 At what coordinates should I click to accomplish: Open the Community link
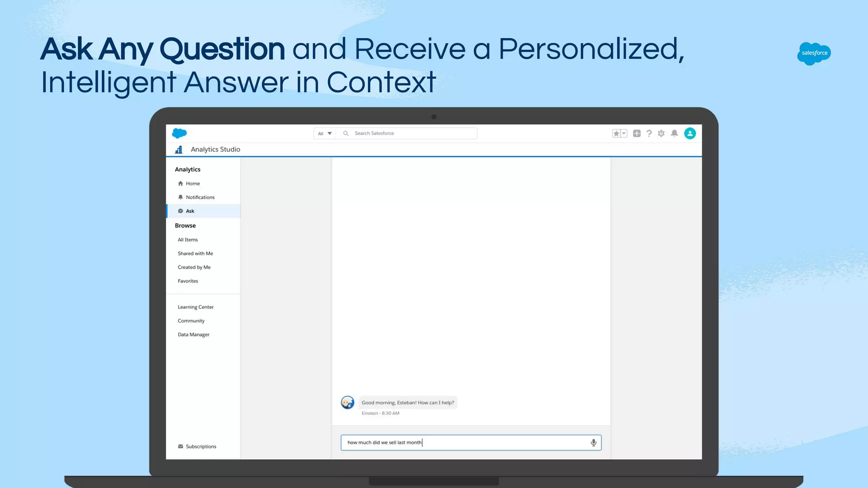191,321
